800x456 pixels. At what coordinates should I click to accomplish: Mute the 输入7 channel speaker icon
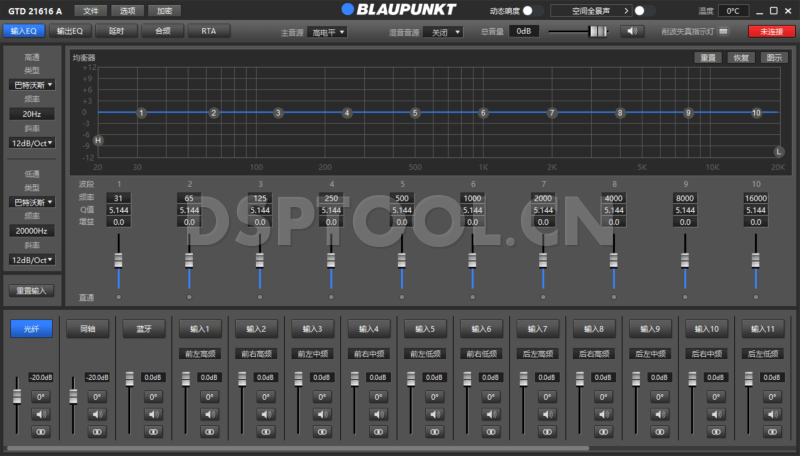point(547,414)
